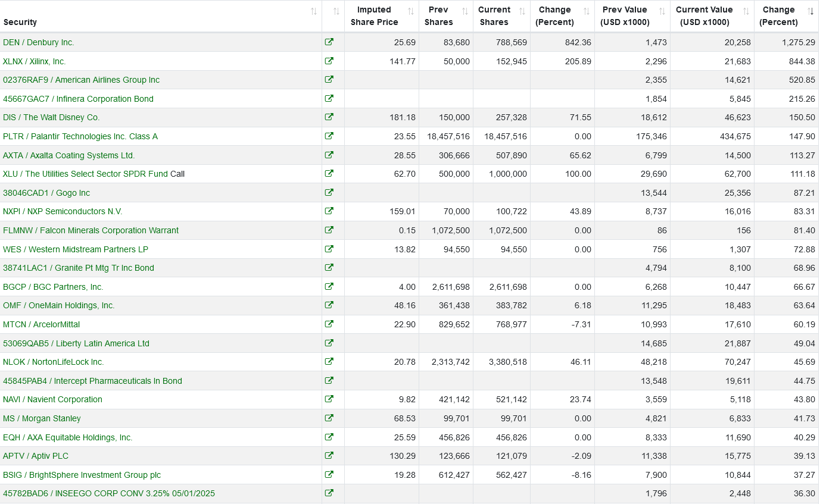
Task: Open DEN / Denbury Inc. link
Action: click(x=39, y=42)
